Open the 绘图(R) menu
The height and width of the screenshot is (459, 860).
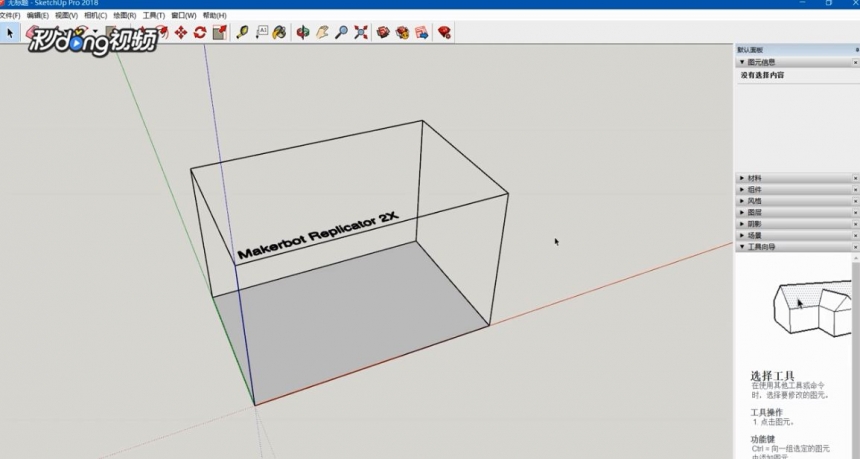point(125,15)
